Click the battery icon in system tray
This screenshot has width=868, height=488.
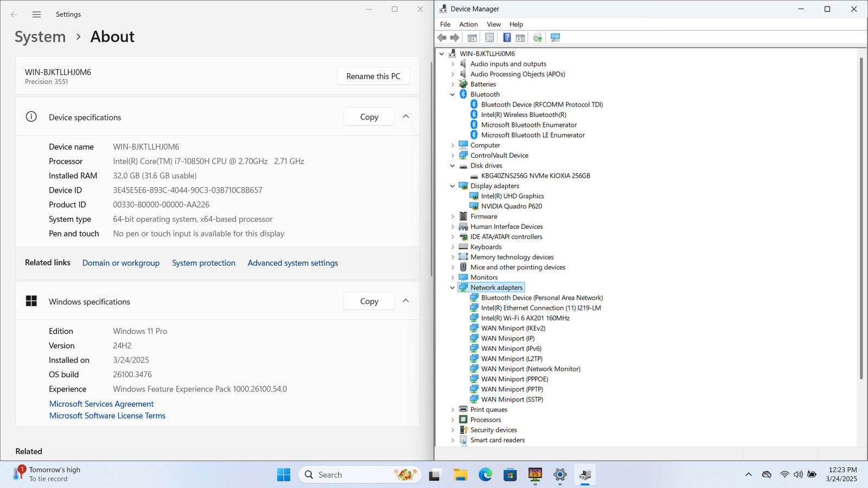812,474
